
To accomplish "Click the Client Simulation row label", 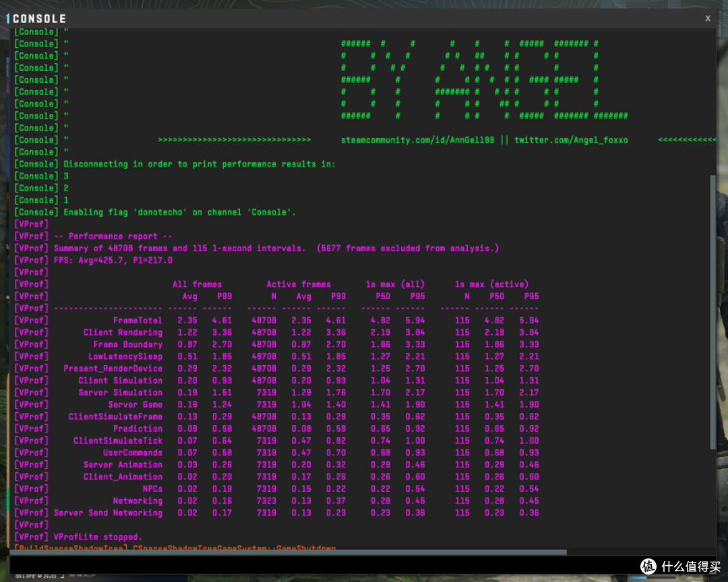I will (121, 381).
